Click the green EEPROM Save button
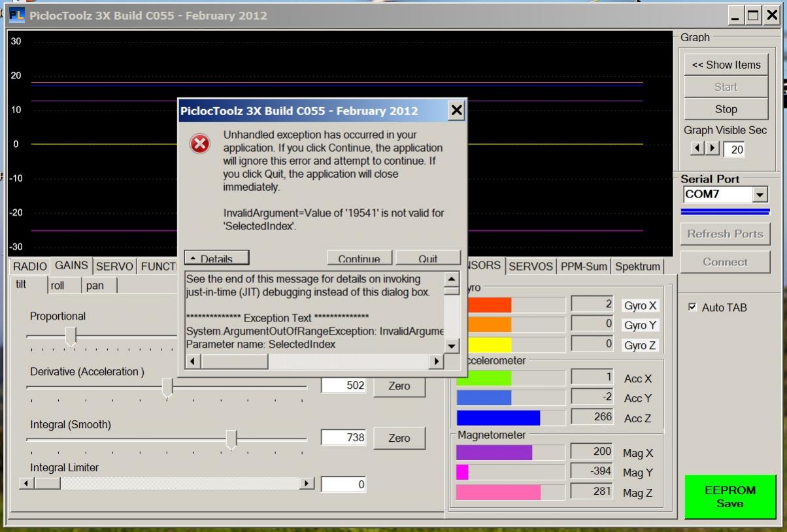 729,497
